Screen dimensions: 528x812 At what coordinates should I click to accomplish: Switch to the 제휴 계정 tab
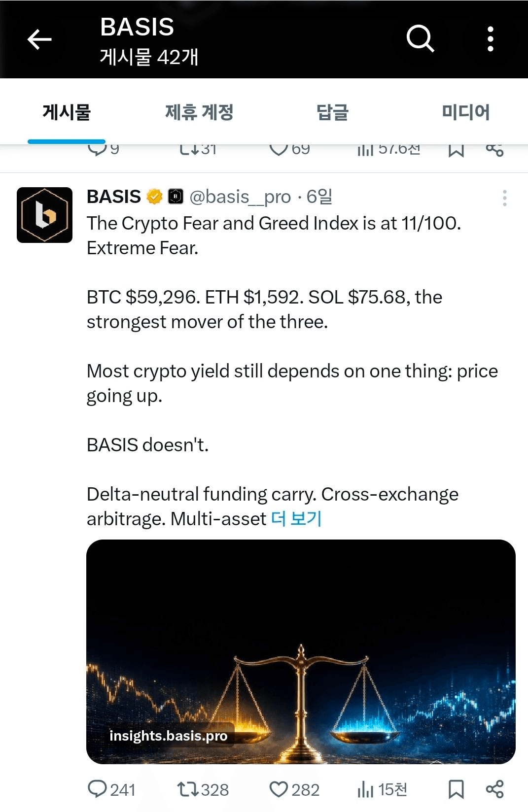pos(199,112)
